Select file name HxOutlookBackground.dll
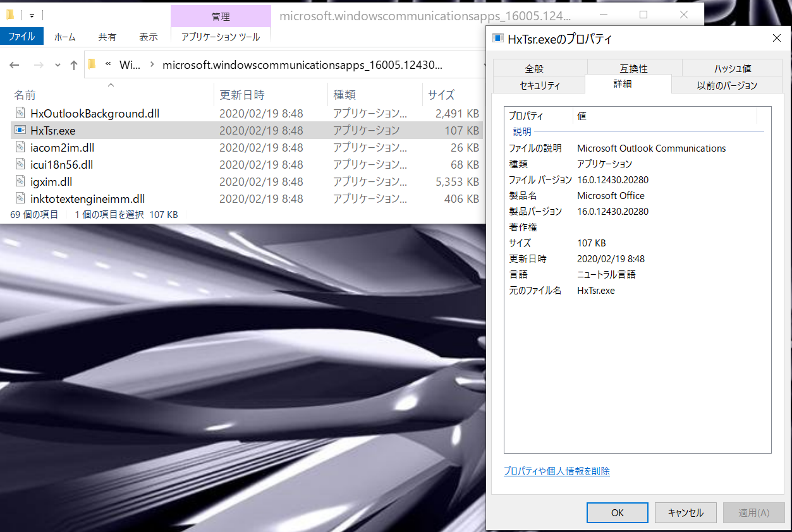Image resolution: width=792 pixels, height=532 pixels. pos(95,114)
